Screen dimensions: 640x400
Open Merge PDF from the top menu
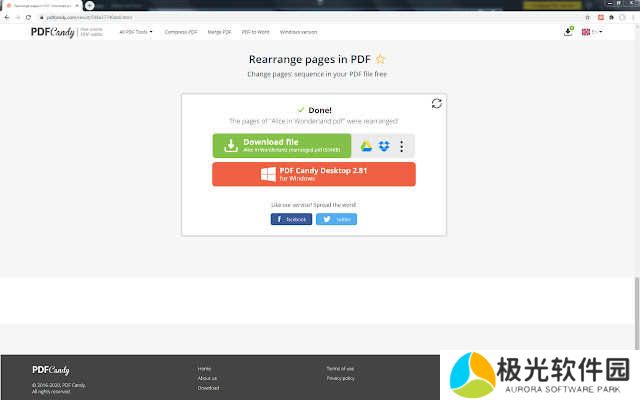click(221, 32)
